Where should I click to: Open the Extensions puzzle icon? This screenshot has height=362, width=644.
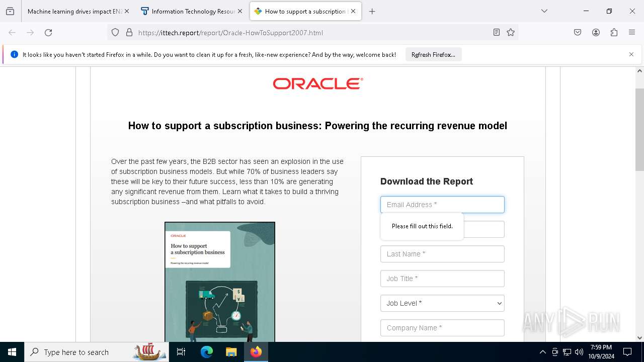[x=614, y=33]
